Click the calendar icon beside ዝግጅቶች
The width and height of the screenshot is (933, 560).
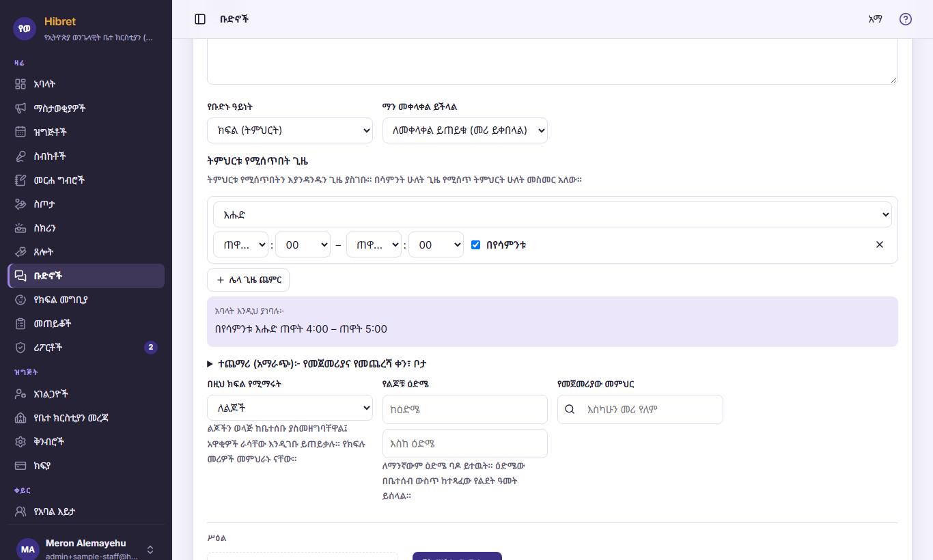coord(20,132)
